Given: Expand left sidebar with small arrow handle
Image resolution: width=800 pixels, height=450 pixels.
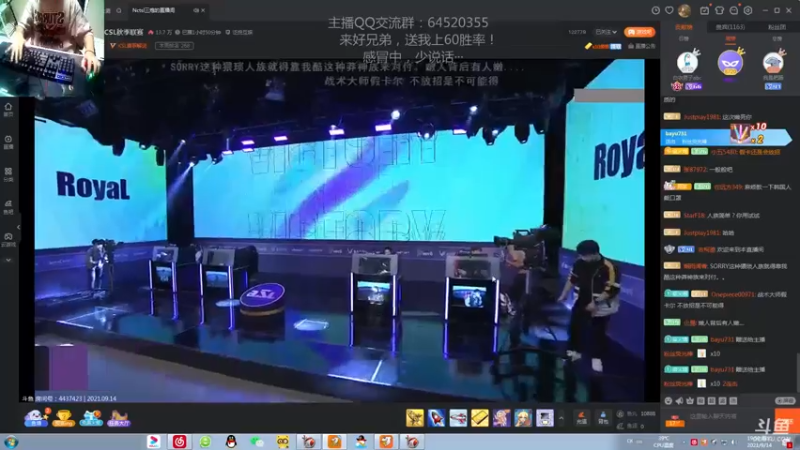Looking at the screenshot, I should [x=18, y=227].
